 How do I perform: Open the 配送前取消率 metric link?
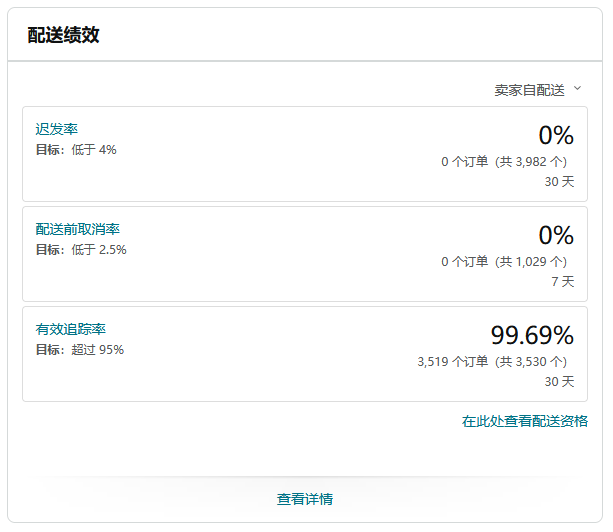[77, 229]
